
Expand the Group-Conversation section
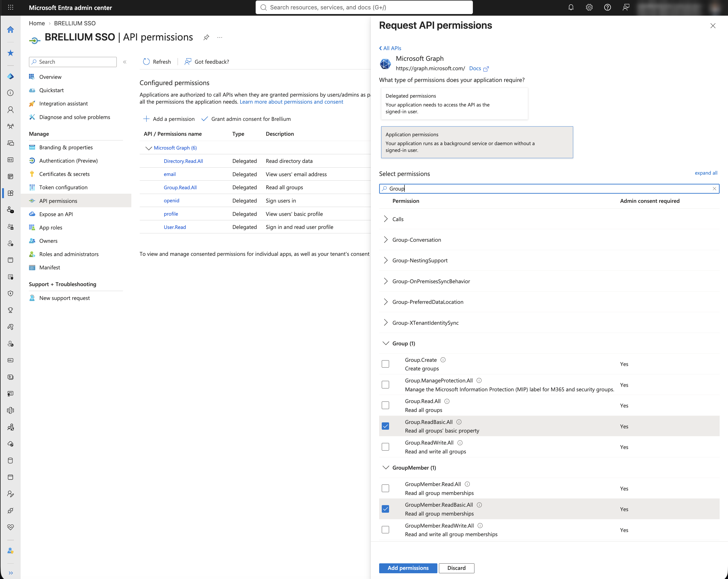point(386,240)
